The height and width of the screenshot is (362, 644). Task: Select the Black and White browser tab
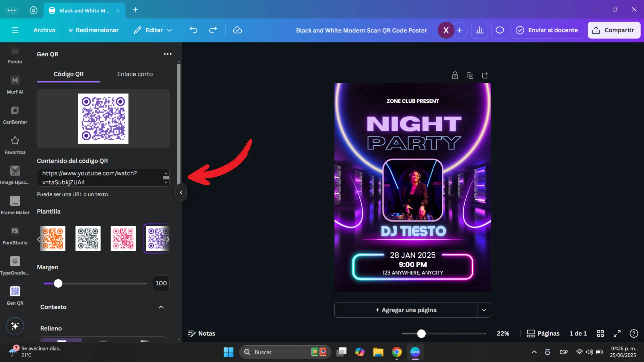point(84,10)
